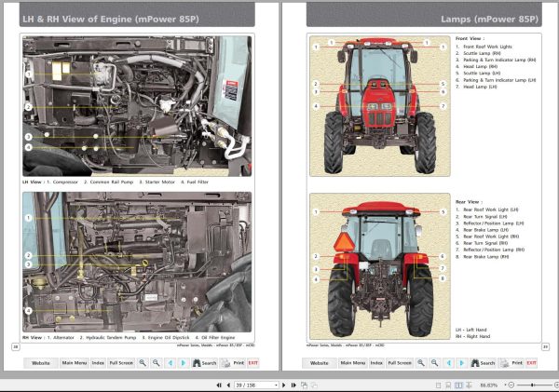Click right cyan next arrow on right page
This screenshot has height=392, width=559.
(x=462, y=363)
